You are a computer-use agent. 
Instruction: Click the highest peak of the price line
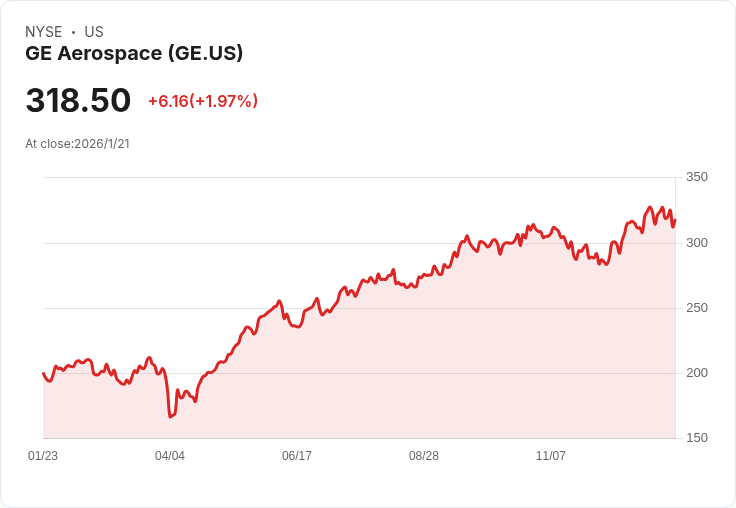(650, 207)
